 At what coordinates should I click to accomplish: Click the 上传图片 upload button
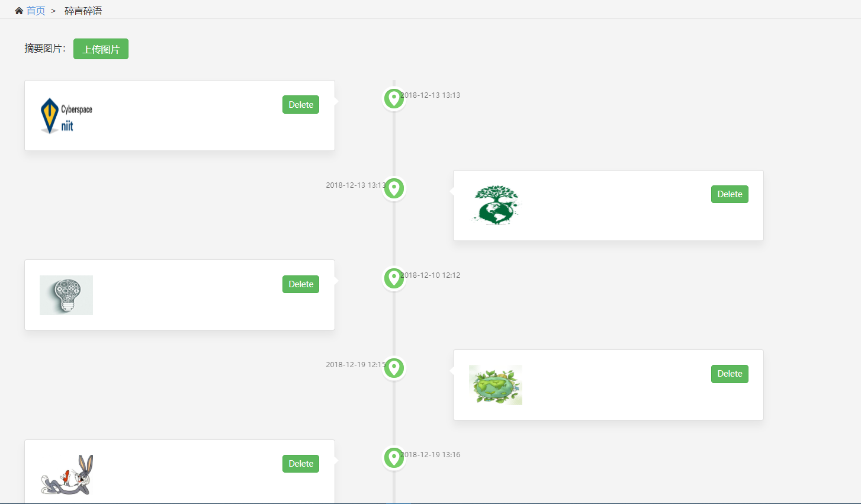click(101, 49)
